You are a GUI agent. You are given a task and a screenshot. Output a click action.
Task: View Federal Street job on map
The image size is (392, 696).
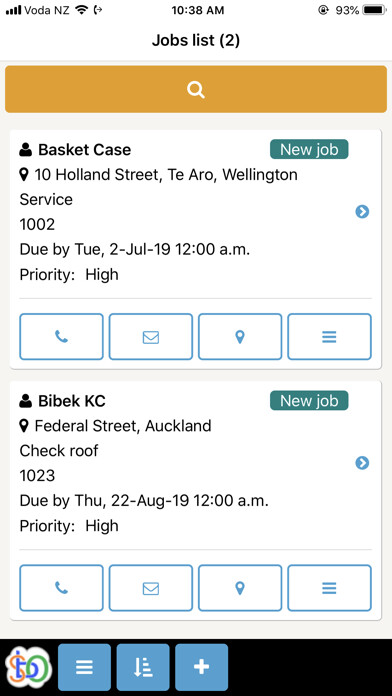(240, 588)
